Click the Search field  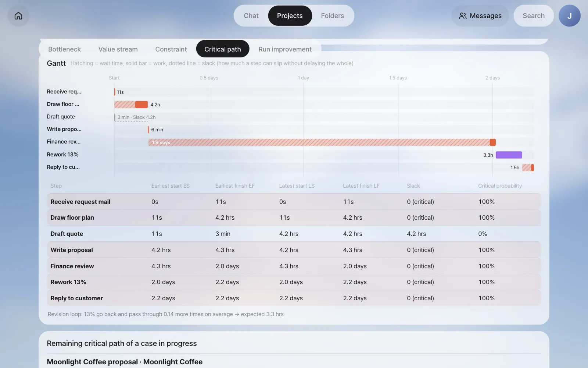[534, 16]
